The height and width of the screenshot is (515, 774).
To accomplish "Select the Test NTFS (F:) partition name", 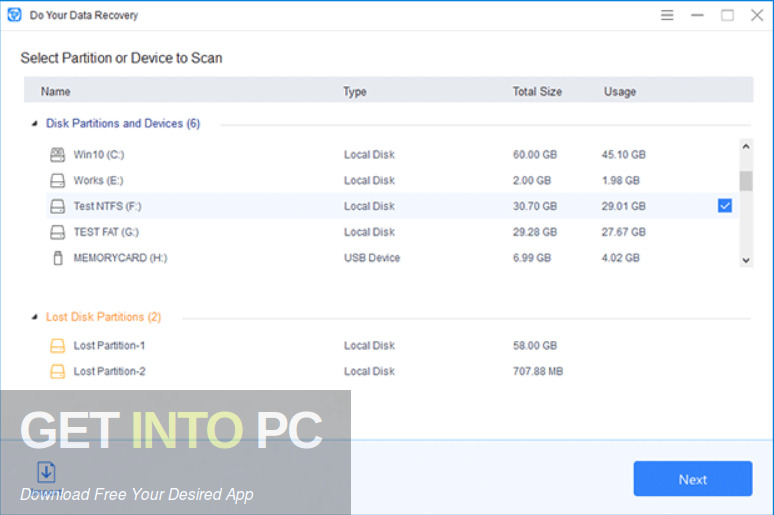I will (x=107, y=206).
